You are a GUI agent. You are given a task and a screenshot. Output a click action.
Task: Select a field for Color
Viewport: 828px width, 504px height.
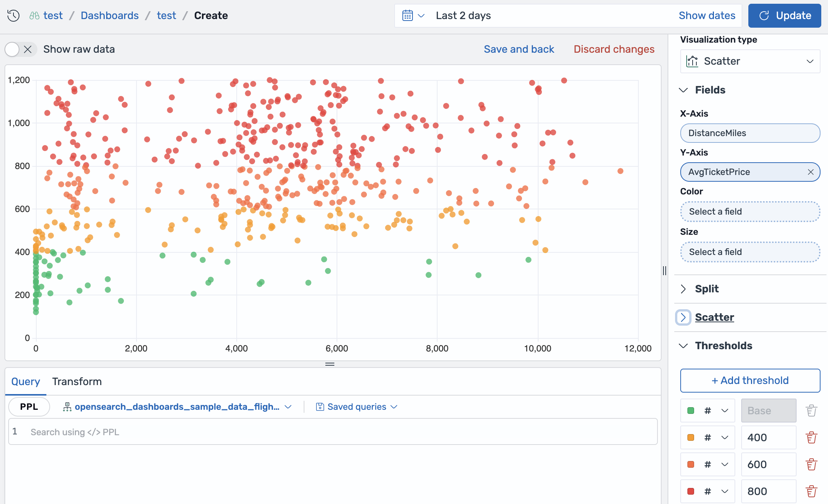[750, 212]
